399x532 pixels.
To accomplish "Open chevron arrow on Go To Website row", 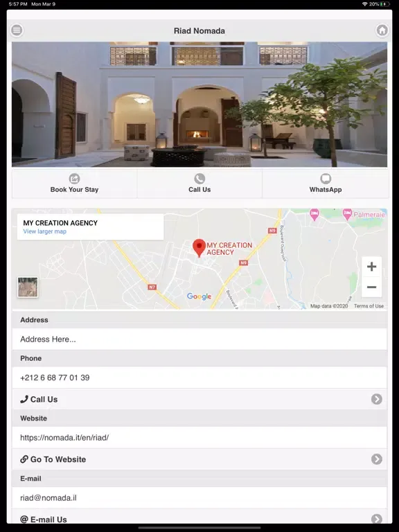I will click(377, 459).
